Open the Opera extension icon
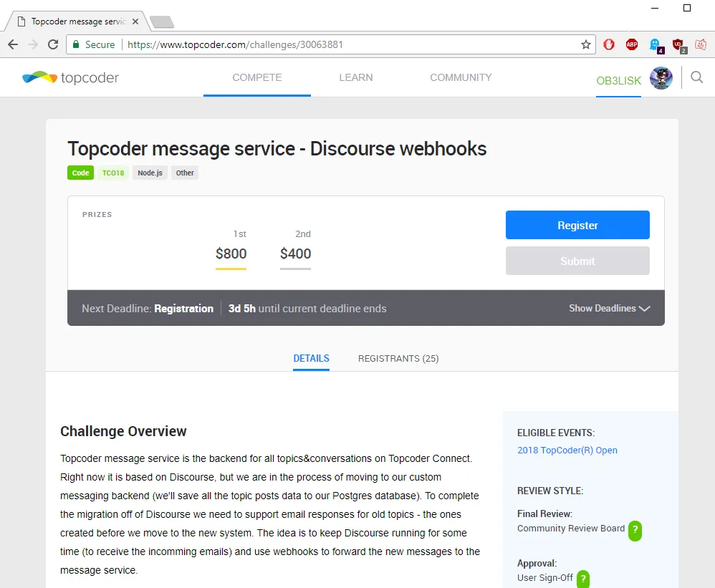This screenshot has width=715, height=588. tap(609, 44)
